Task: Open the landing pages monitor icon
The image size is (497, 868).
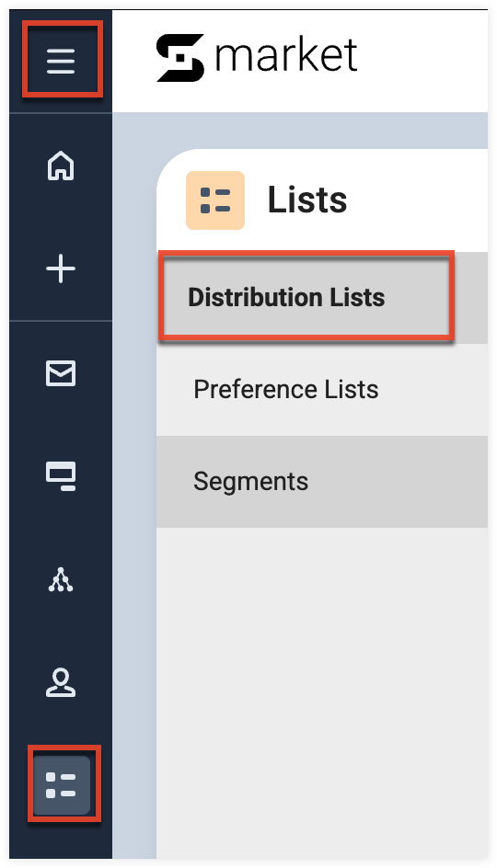Action: (x=61, y=476)
